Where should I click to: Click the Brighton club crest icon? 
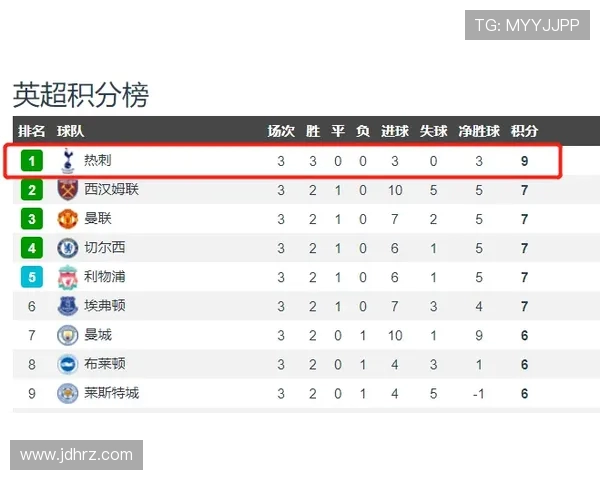(67, 363)
